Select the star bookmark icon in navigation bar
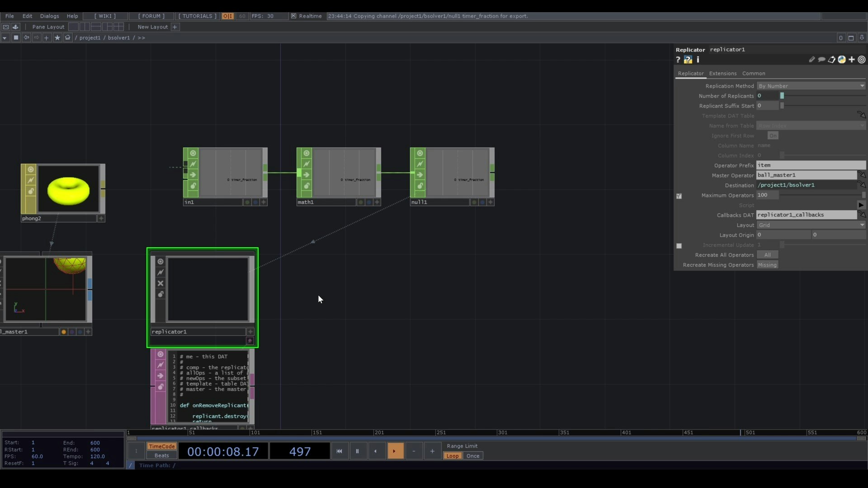 pyautogui.click(x=57, y=38)
